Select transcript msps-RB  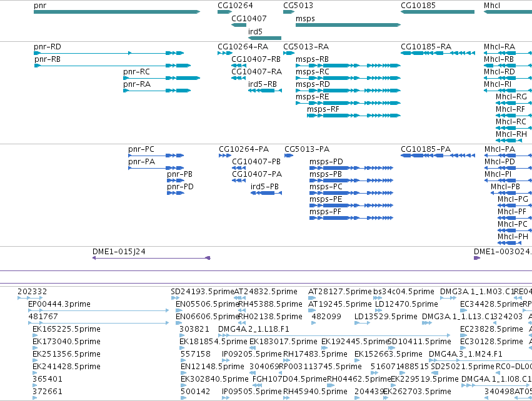click(348, 66)
